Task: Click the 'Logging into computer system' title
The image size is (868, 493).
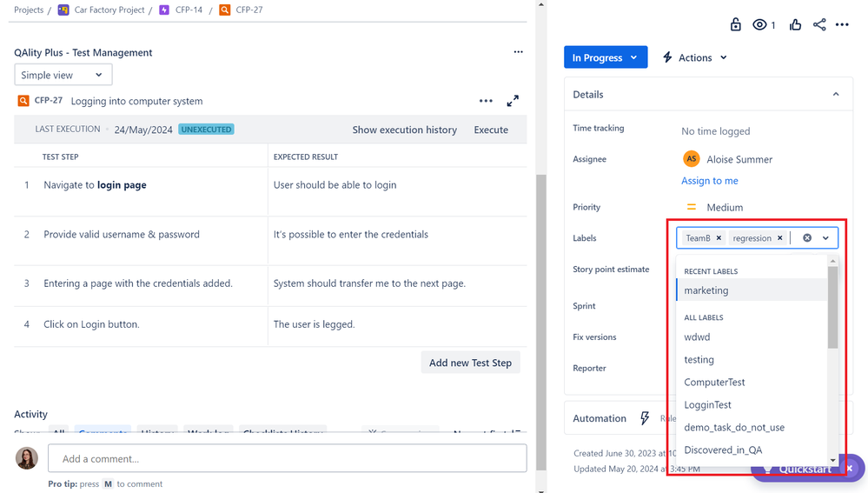Action: pos(136,101)
